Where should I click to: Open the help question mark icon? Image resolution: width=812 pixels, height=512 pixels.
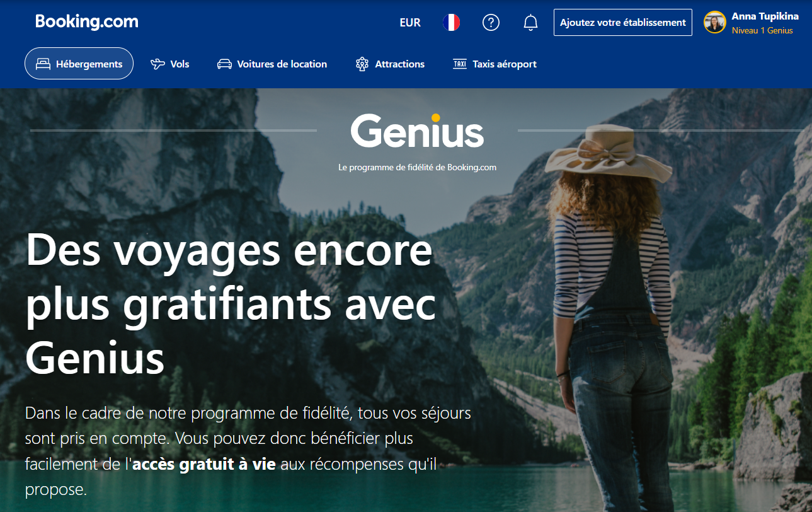pos(491,23)
